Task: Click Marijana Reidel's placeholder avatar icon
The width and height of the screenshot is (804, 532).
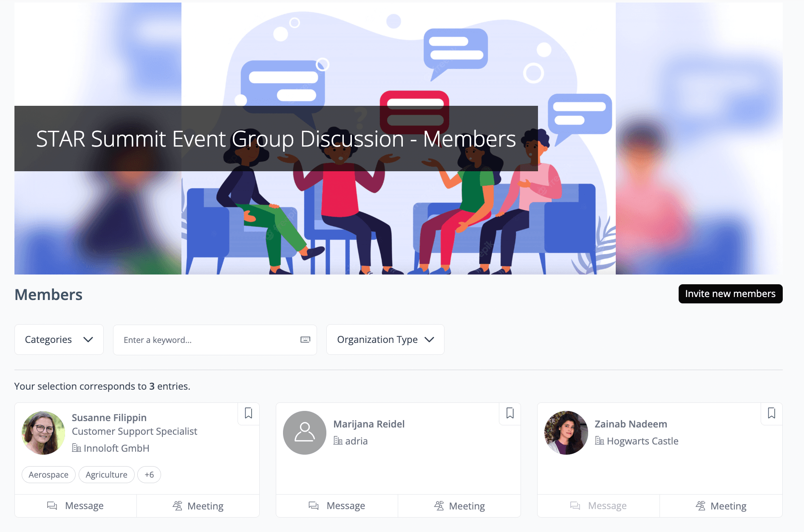Action: tap(305, 433)
